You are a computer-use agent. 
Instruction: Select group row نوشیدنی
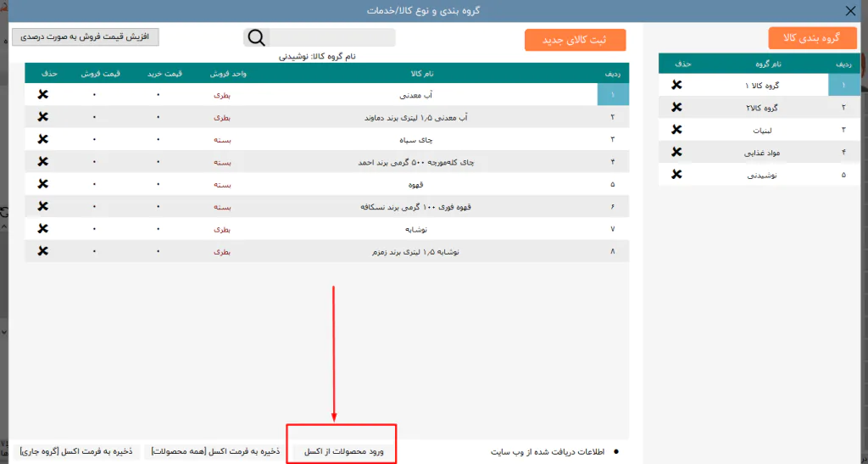pos(759,175)
